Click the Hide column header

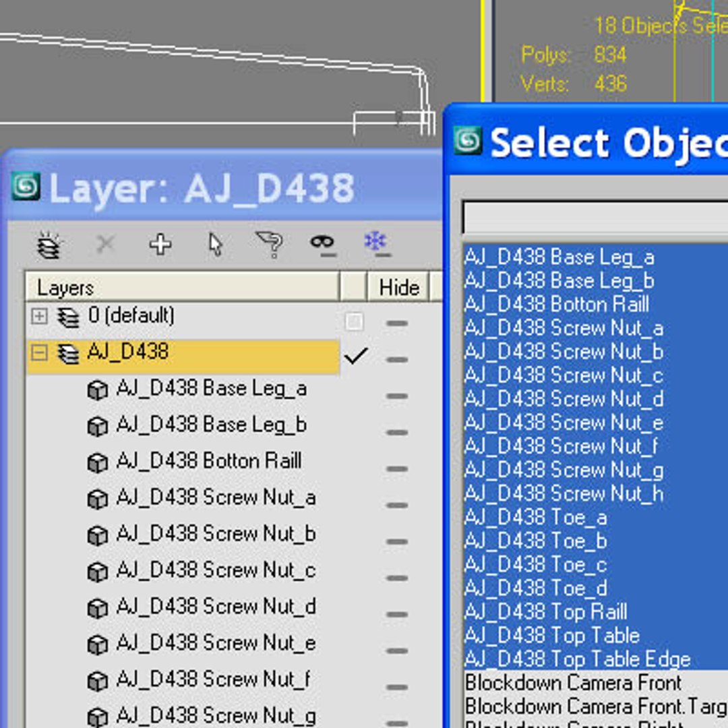coord(398,287)
